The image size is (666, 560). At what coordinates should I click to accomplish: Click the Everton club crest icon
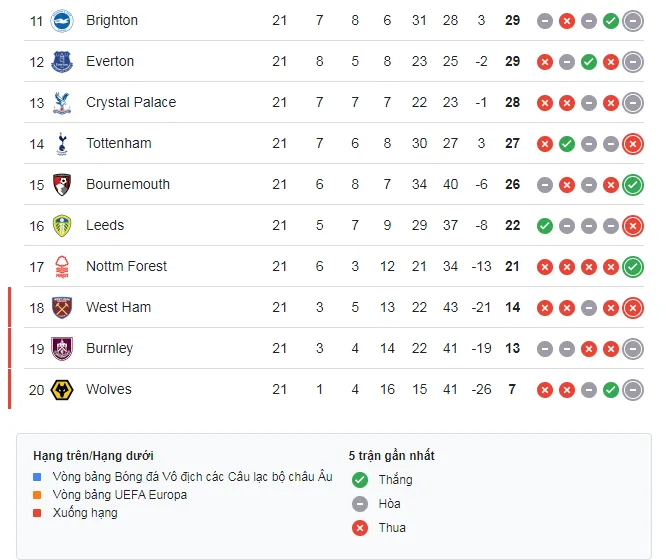[x=62, y=61]
